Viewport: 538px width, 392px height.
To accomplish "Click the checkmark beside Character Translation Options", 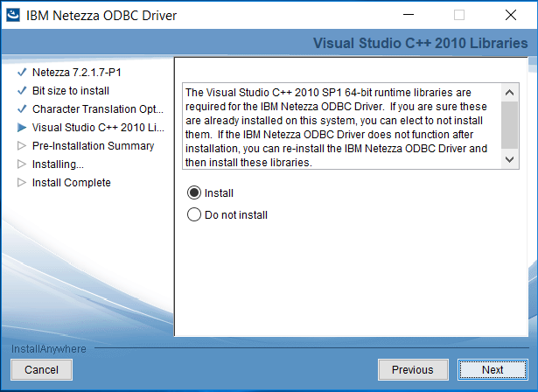I will [x=22, y=109].
